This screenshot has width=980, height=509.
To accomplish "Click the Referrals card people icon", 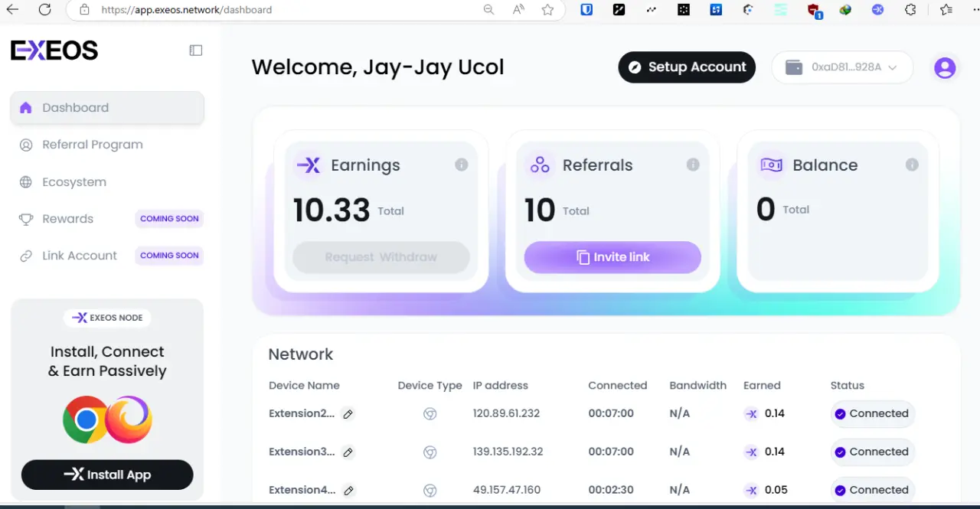I will click(x=540, y=165).
